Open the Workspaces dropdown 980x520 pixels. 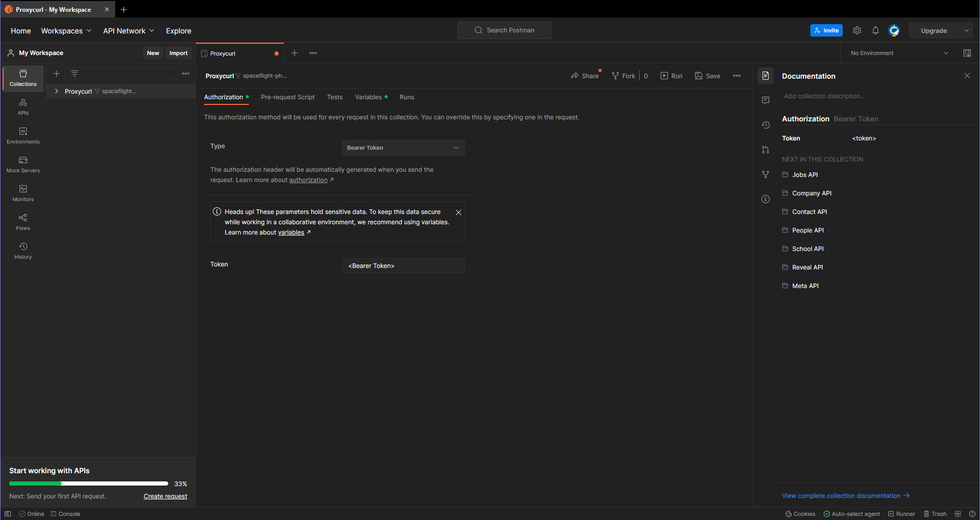pyautogui.click(x=66, y=31)
